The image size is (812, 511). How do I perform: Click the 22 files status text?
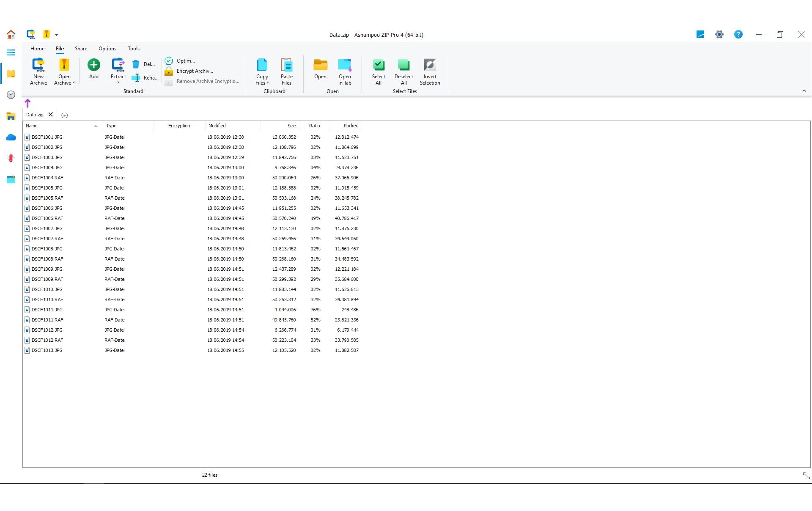tap(210, 475)
